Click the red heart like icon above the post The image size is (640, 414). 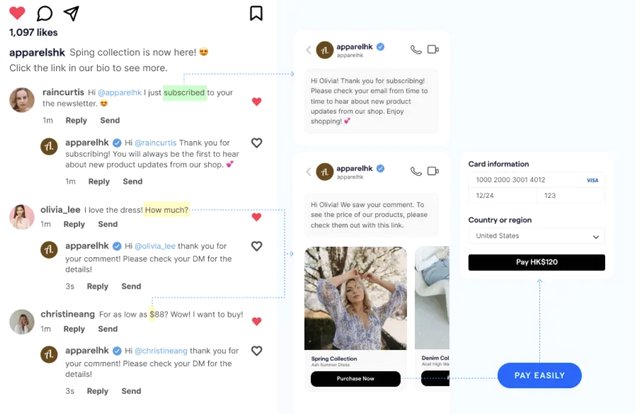17,13
